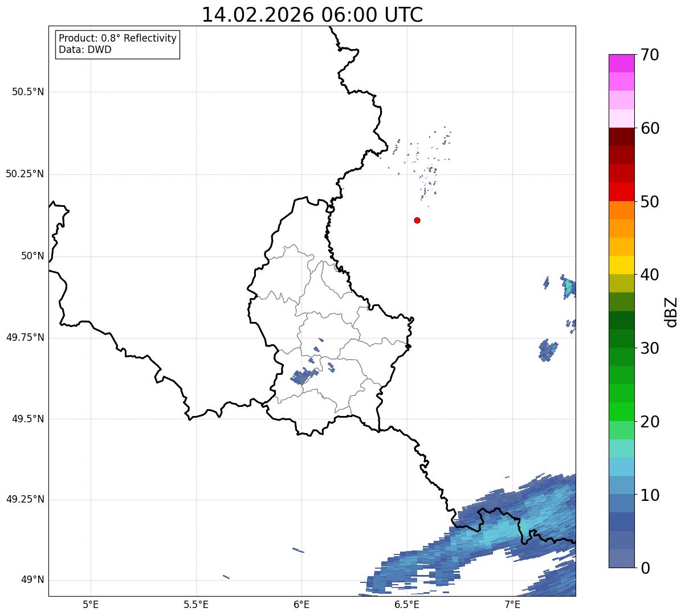Click the 'dBZ' colorbar axis label
The height and width of the screenshot is (616, 685).
click(672, 312)
